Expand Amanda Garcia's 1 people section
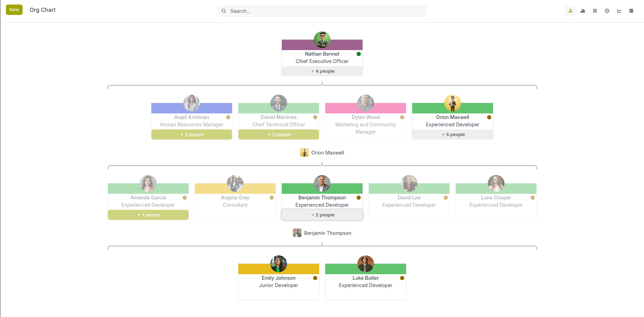 (148, 215)
